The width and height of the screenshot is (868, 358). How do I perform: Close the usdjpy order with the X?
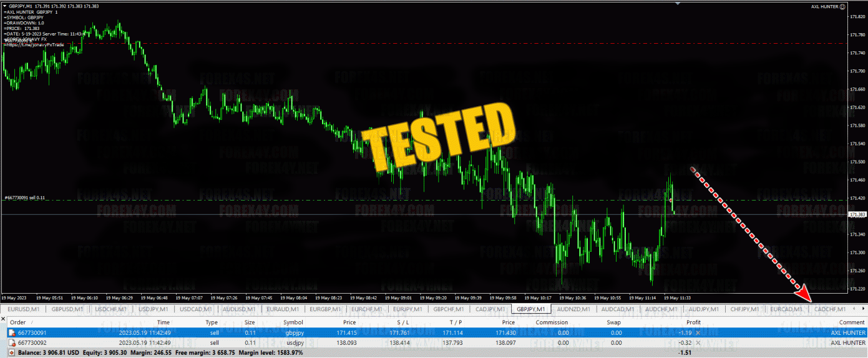tap(698, 343)
